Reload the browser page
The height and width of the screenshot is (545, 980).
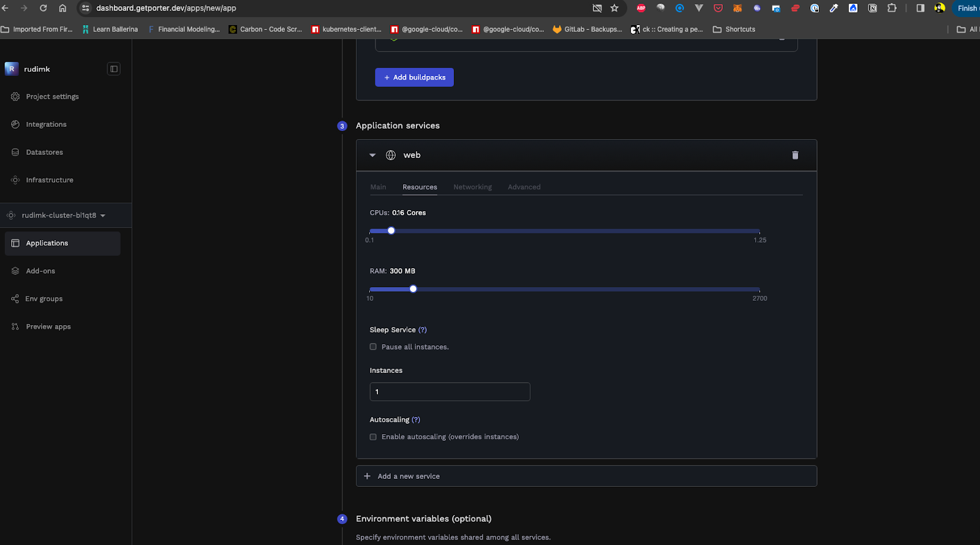(x=43, y=8)
